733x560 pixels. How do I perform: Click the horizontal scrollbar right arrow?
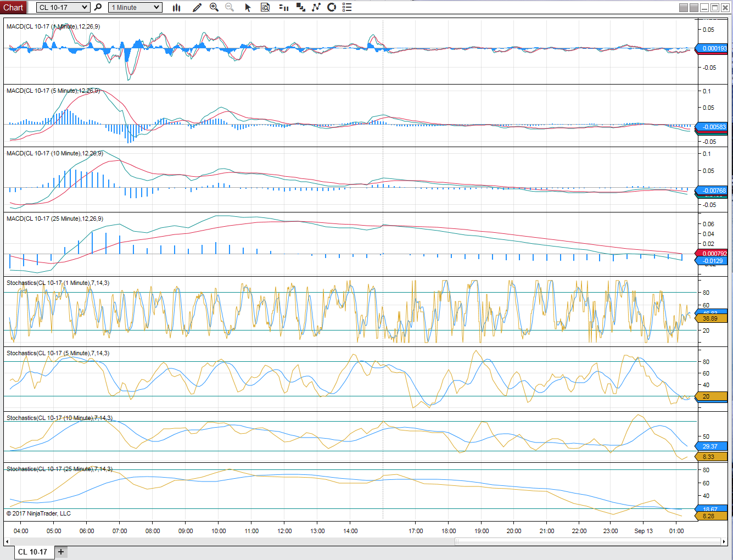click(x=724, y=542)
